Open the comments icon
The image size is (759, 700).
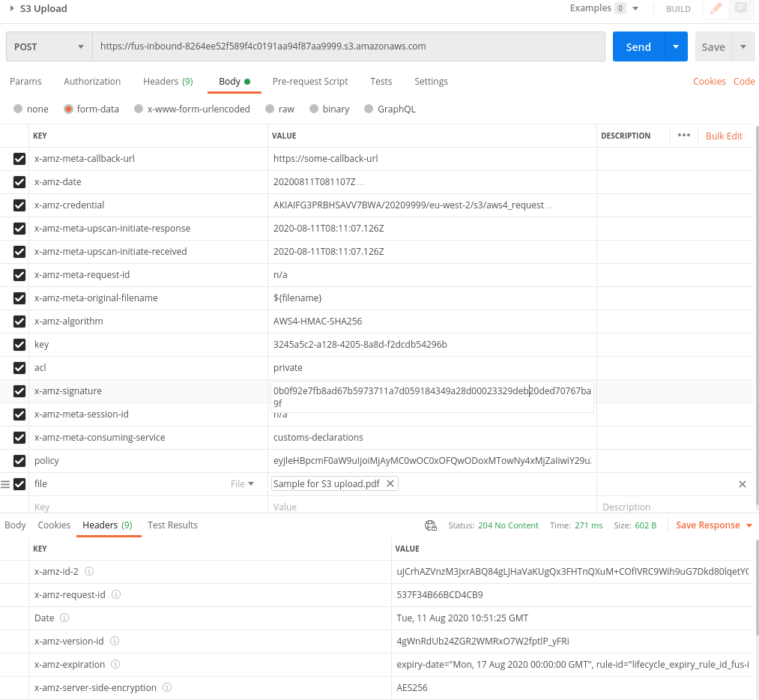[x=741, y=8]
